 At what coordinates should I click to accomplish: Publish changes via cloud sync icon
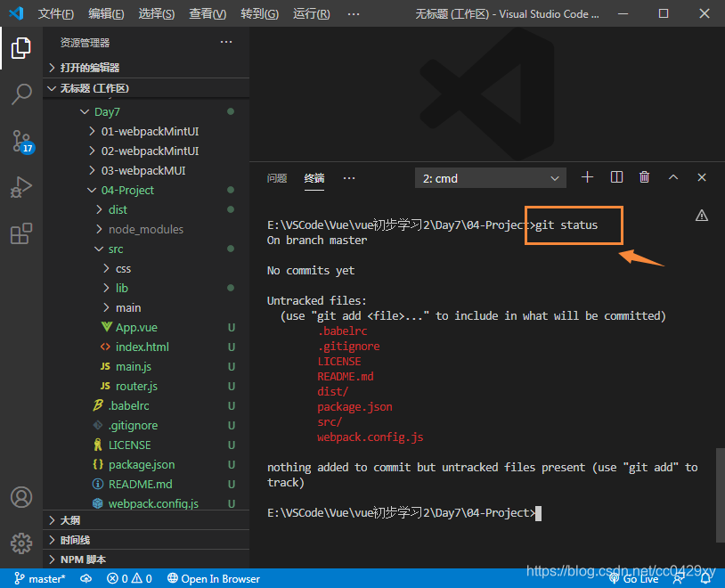pyautogui.click(x=86, y=579)
